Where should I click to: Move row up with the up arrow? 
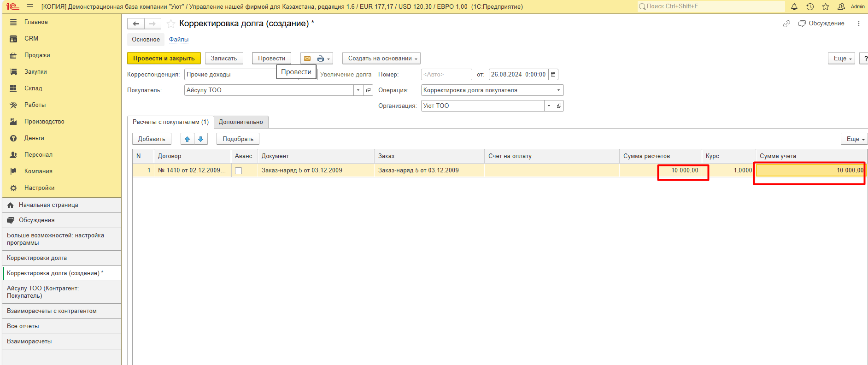tap(187, 139)
